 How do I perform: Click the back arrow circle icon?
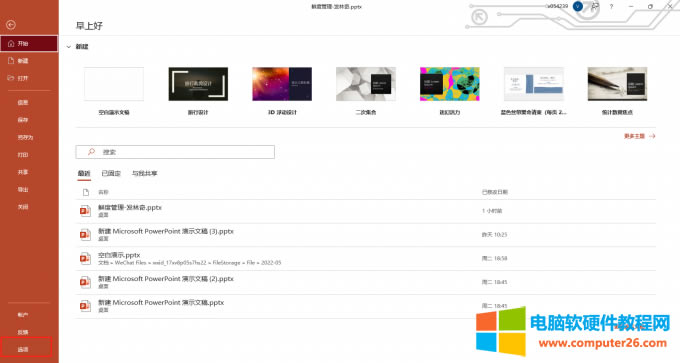click(x=11, y=25)
